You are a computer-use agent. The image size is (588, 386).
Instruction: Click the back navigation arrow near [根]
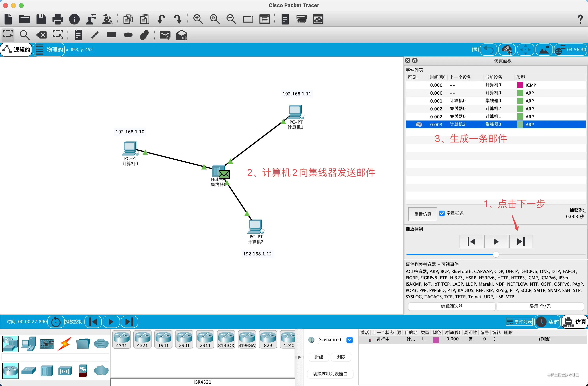point(488,49)
